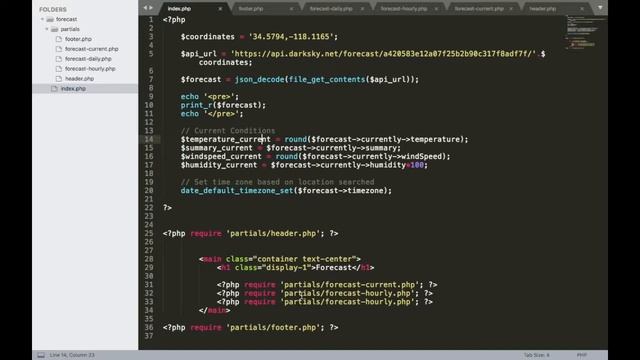Screen dimensions: 640x360
Task: Place cursor in '$coordinates' on line 3
Action: (208, 37)
